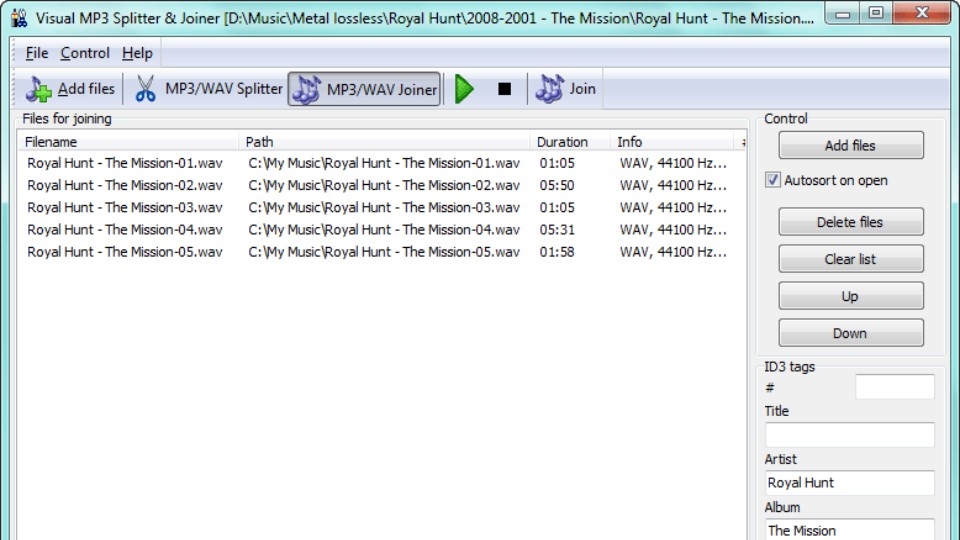The width and height of the screenshot is (960, 540).
Task: Select the MP3/WAV Joiner mode
Action: [x=364, y=89]
